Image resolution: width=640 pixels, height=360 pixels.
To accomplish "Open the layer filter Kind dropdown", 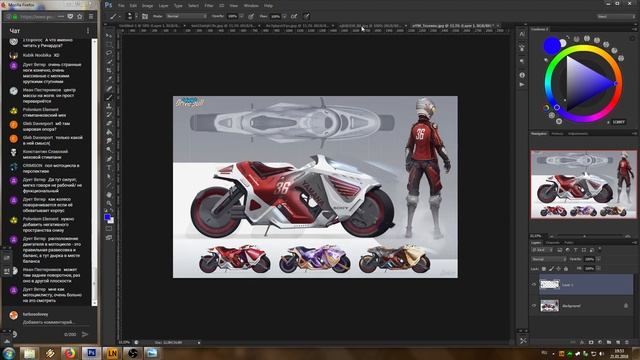I will pyautogui.click(x=543, y=250).
